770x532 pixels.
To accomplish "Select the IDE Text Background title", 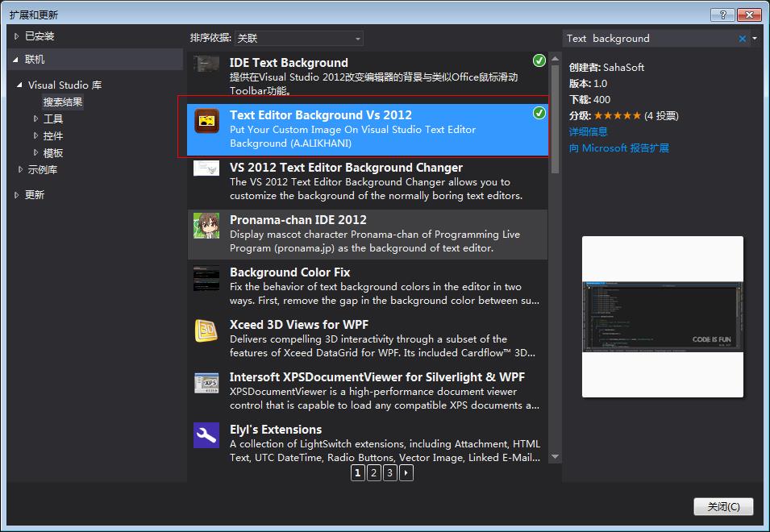I will coord(289,63).
